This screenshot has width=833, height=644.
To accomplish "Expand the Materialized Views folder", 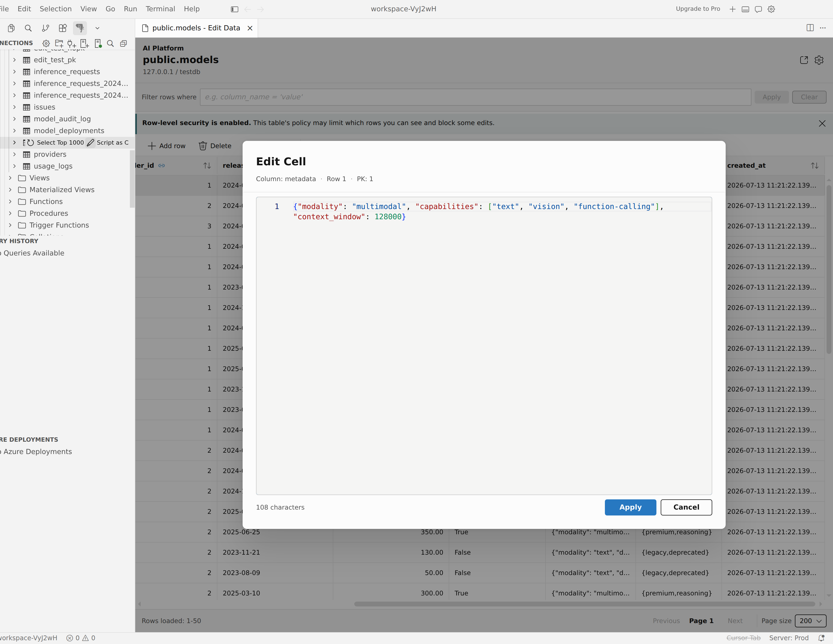I will pyautogui.click(x=10, y=190).
